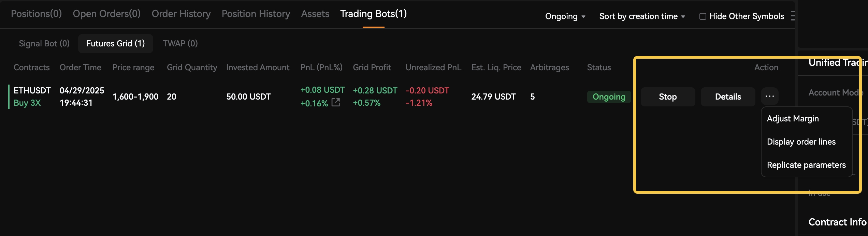Switch to the Positions(0) tab

click(x=36, y=14)
